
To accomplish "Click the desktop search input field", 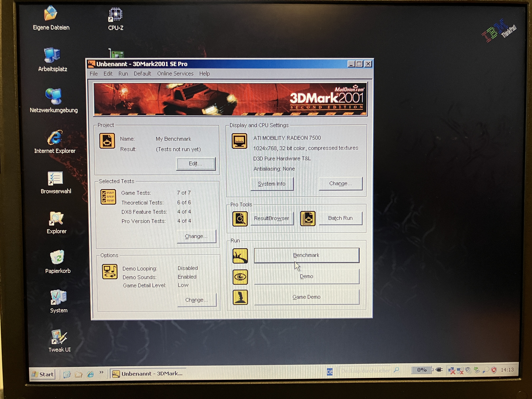I will (x=365, y=371).
